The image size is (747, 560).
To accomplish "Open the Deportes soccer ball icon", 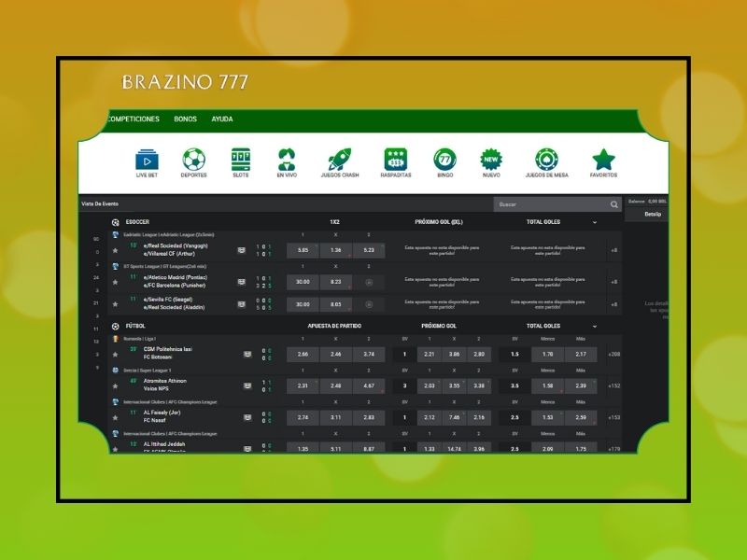I will (193, 160).
